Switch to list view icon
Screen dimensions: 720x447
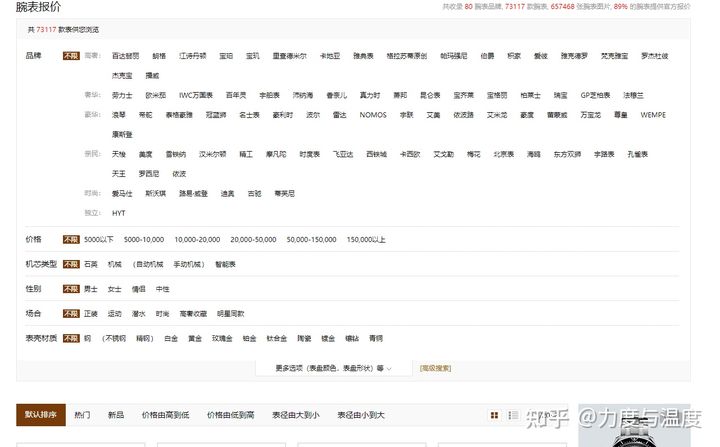(x=513, y=415)
